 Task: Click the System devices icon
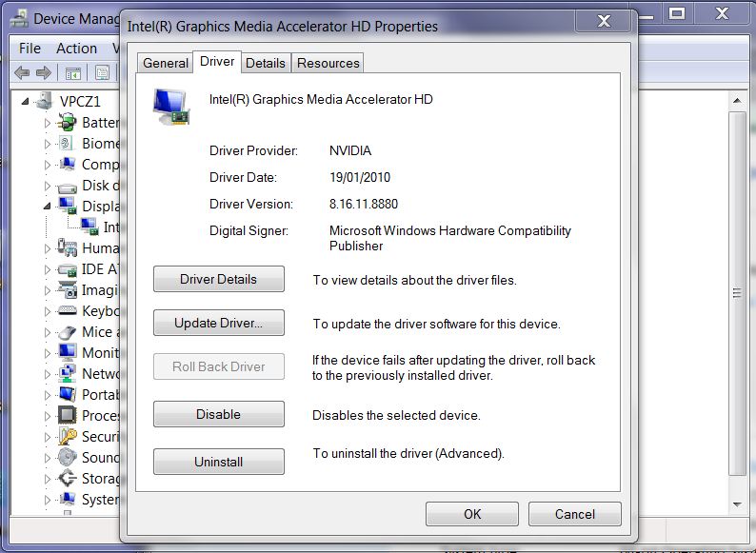tap(67, 499)
